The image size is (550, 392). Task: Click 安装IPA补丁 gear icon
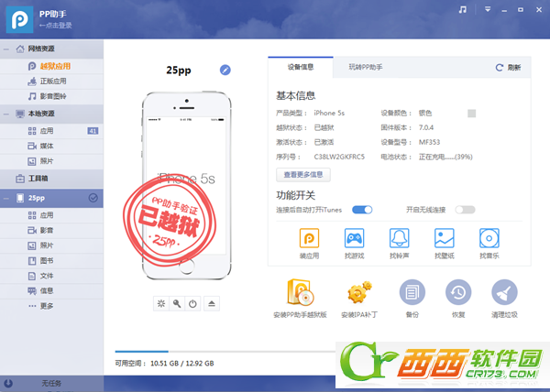(x=359, y=292)
